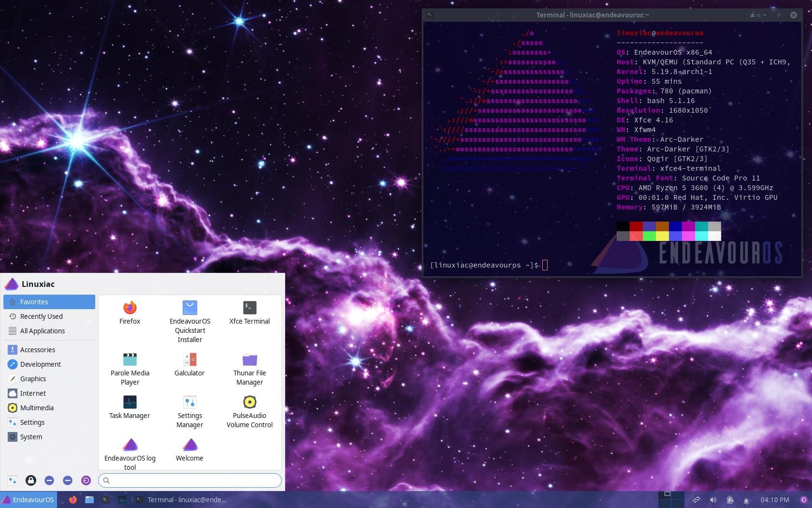Image resolution: width=812 pixels, height=508 pixels.
Task: Open the Galculator app
Action: (189, 365)
